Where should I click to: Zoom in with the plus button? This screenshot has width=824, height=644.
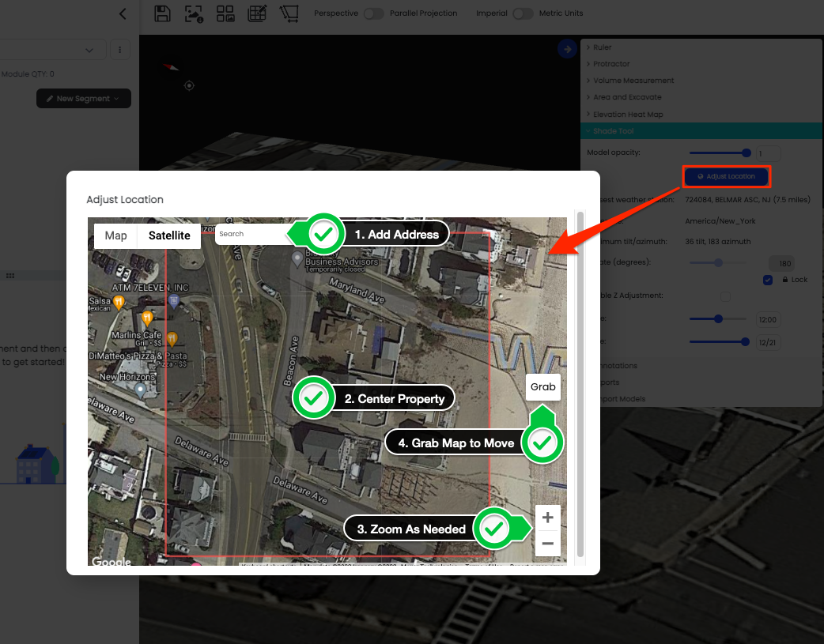coord(547,518)
